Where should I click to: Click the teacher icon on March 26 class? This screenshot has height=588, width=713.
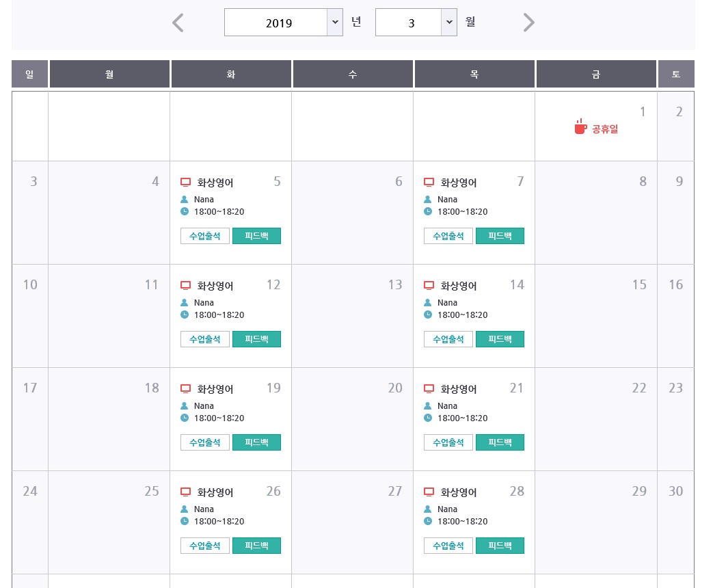pos(185,509)
